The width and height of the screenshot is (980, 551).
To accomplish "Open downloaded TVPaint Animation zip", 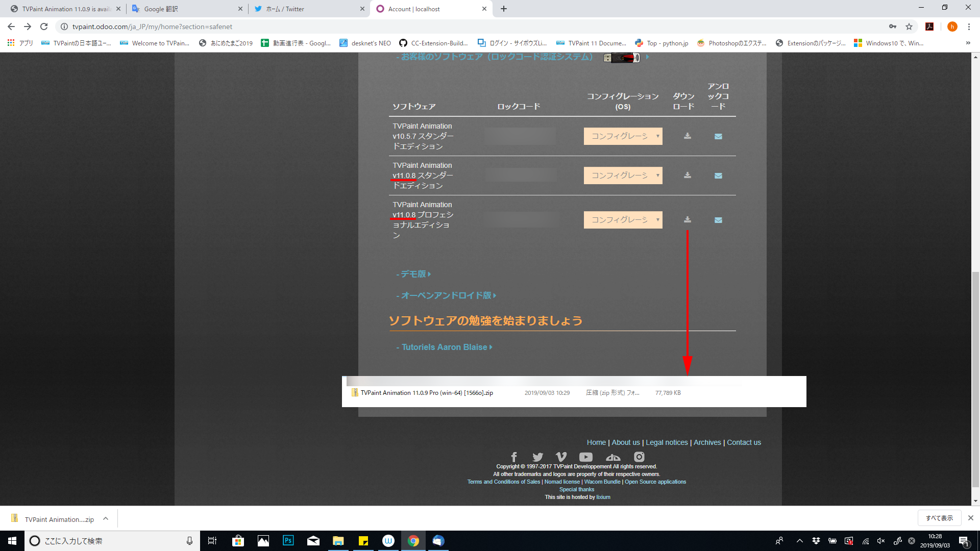I will [53, 519].
